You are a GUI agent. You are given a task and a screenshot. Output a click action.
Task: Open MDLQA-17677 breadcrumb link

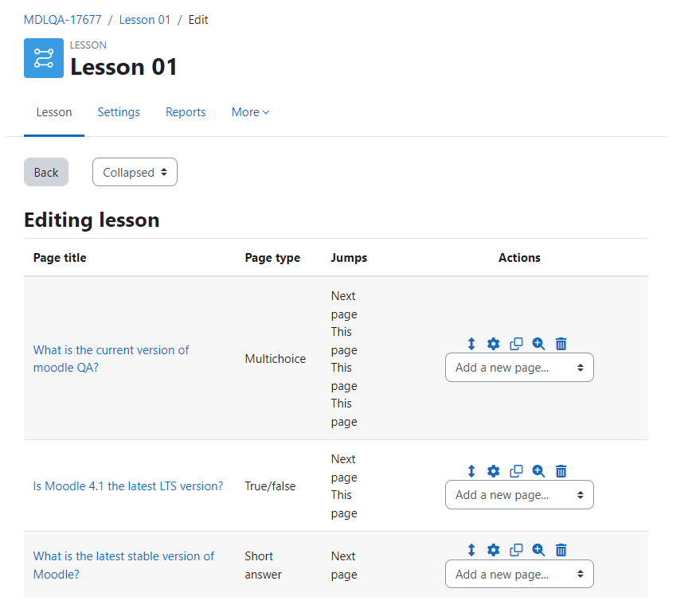click(62, 20)
